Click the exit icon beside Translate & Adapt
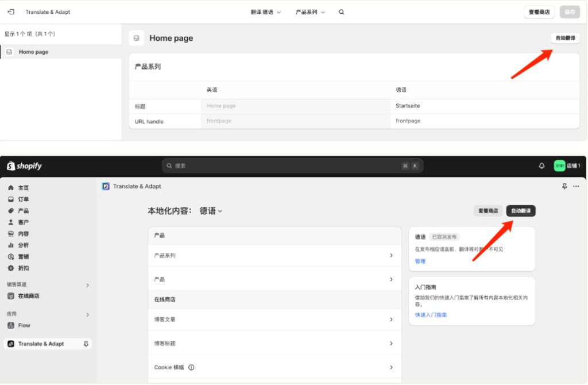Screen dimensions: 588x385 click(x=11, y=11)
